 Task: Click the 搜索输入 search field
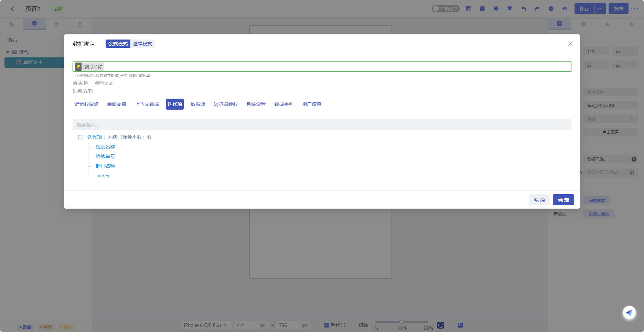click(322, 125)
